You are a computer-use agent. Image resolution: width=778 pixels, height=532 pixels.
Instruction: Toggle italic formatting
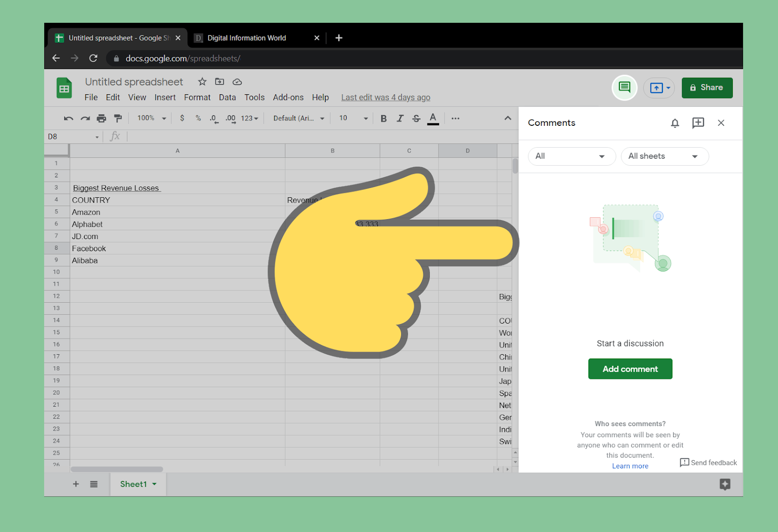click(400, 118)
